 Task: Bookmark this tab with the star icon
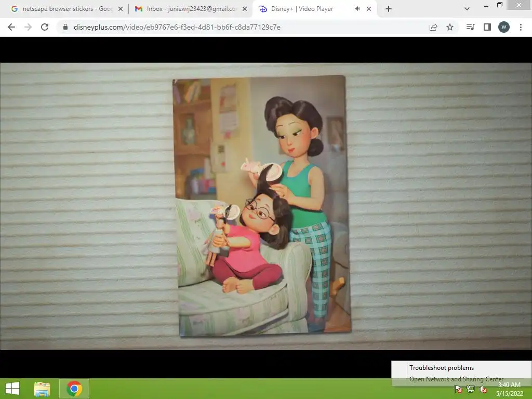pos(450,27)
